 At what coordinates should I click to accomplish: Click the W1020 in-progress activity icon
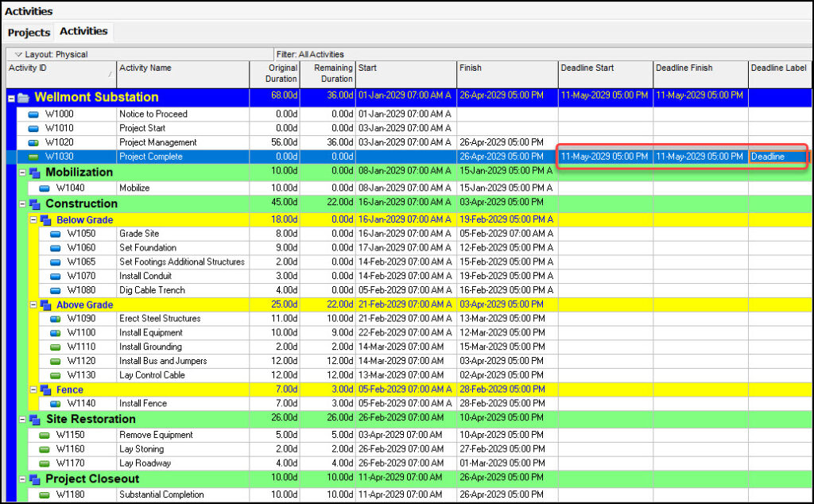tap(33, 142)
